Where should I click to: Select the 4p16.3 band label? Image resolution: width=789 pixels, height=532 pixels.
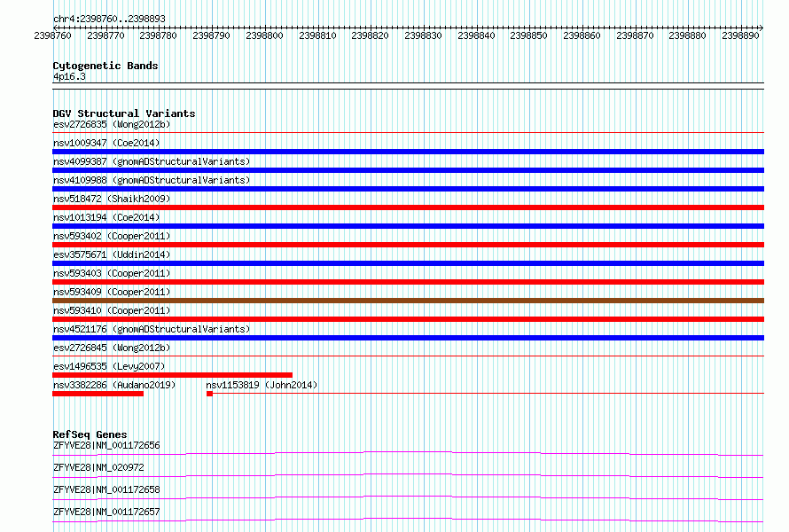69,76
